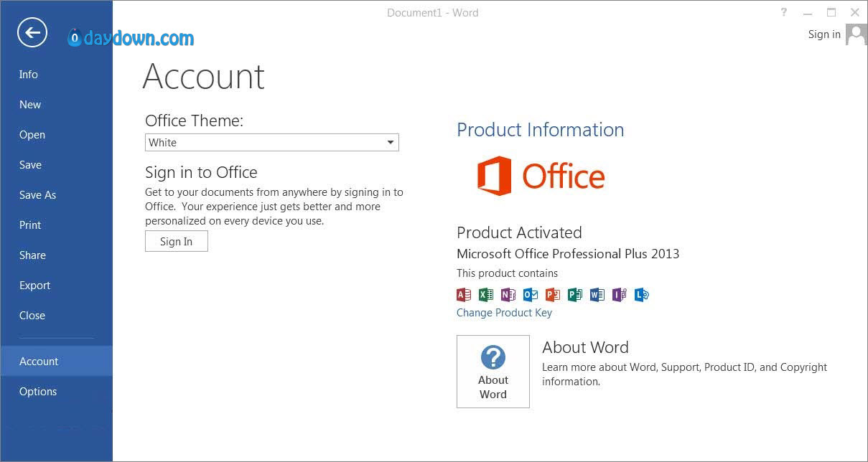Viewport: 868px width, 462px height.
Task: Follow the Change Product Key link
Action: (504, 313)
